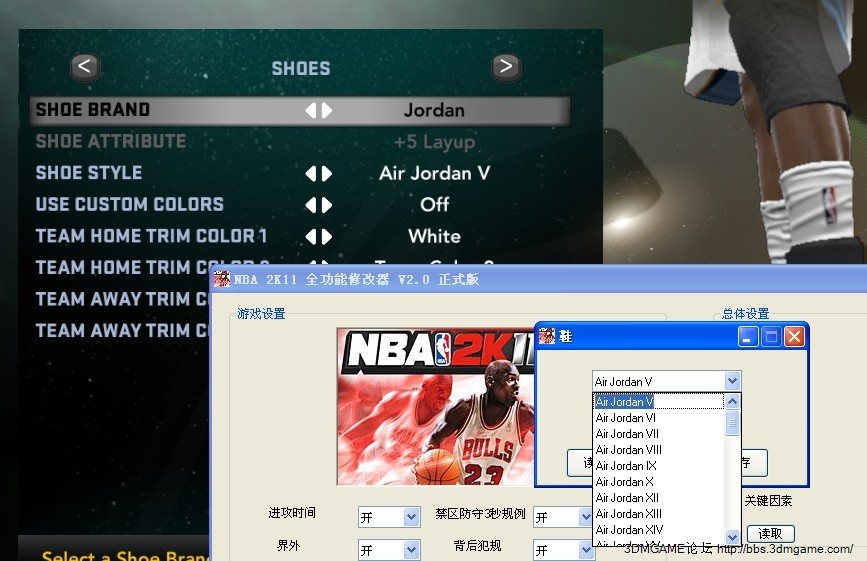
Task: Minimize the shoe dialog window
Action: 749,337
